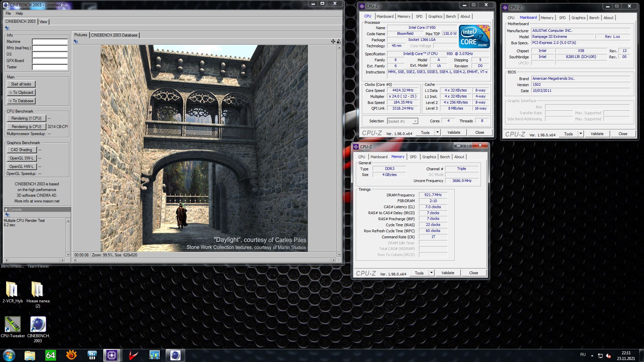Open the orange eye viewer taskbar icon
This screenshot has height=362, width=644.
(71, 355)
